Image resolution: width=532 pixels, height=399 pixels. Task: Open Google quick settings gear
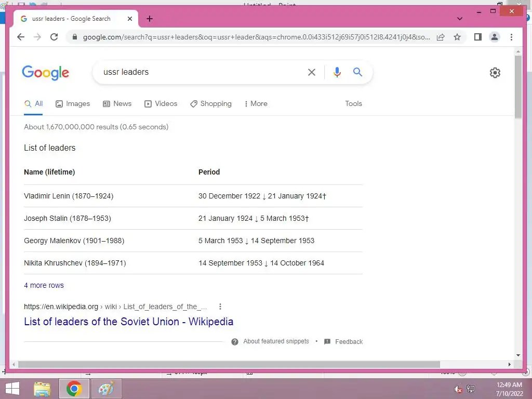tap(495, 73)
